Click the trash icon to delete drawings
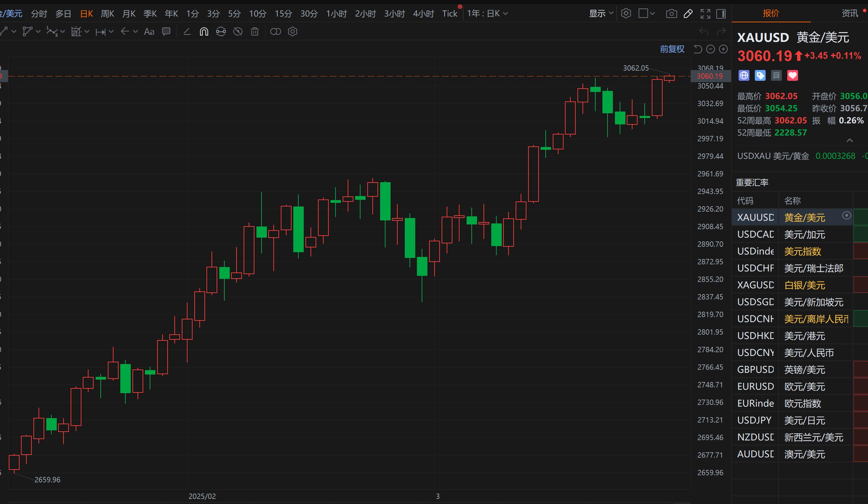868x504 pixels. click(x=254, y=32)
